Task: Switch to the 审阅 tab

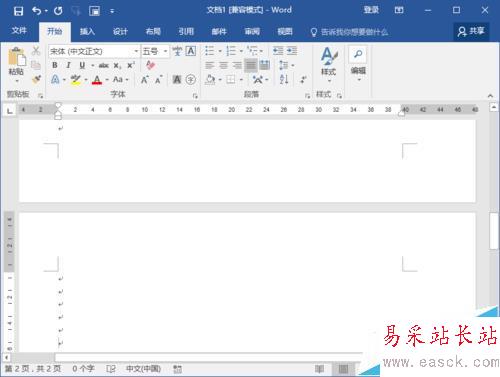Action: [252, 32]
